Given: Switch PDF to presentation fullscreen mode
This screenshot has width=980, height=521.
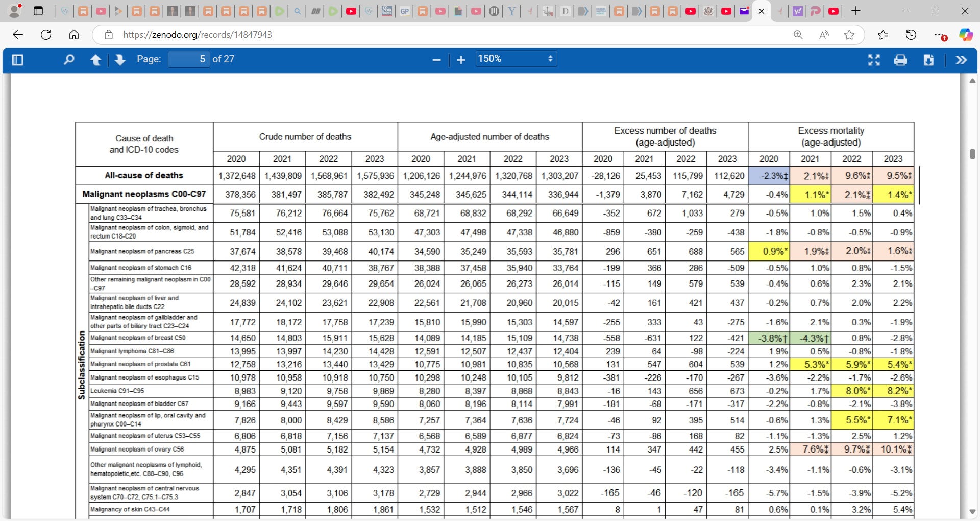Looking at the screenshot, I should pos(874,60).
